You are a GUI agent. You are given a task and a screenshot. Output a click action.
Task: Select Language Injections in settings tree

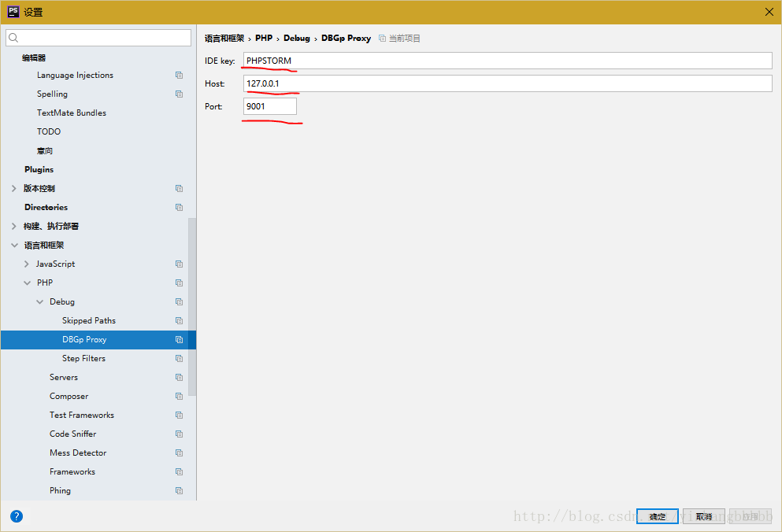(x=75, y=76)
